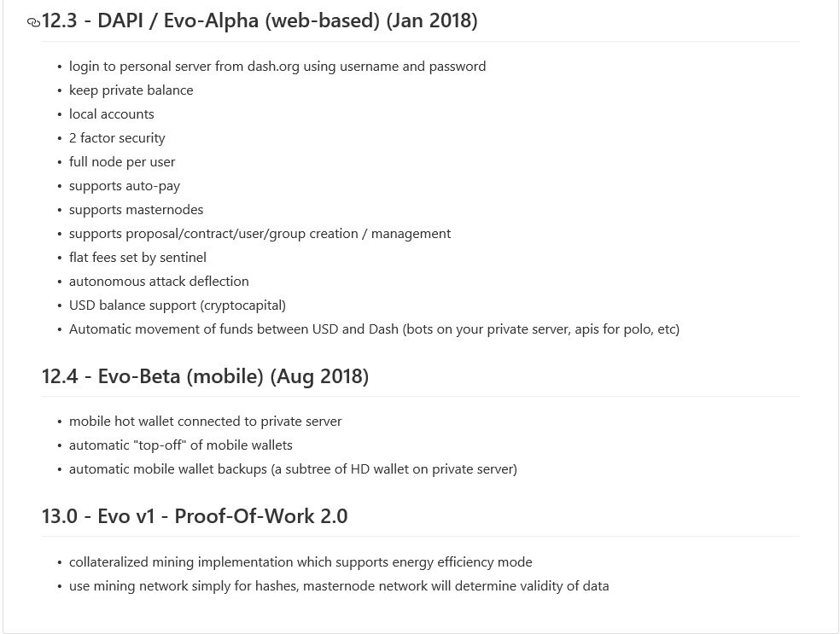840x634 pixels.
Task: Click the 'mobile hot wallet connected' item
Action: click(x=205, y=422)
